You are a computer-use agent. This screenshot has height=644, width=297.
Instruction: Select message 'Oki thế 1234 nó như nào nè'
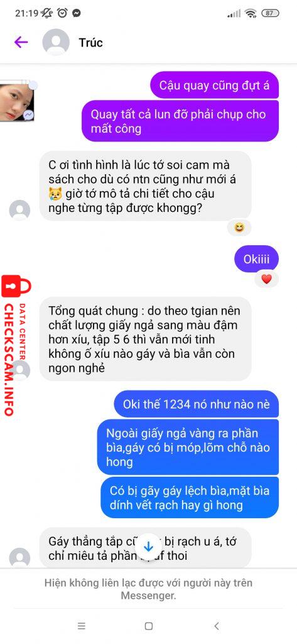pos(196,404)
